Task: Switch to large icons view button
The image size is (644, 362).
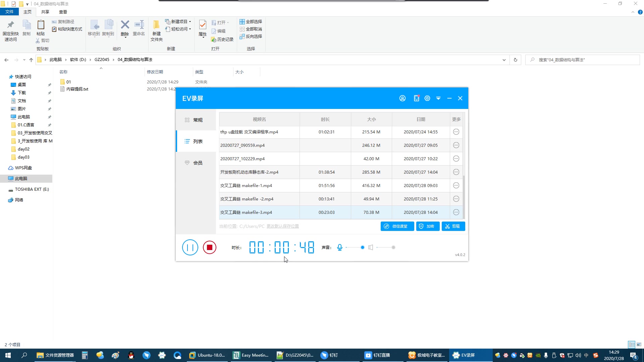Action: click(x=639, y=345)
